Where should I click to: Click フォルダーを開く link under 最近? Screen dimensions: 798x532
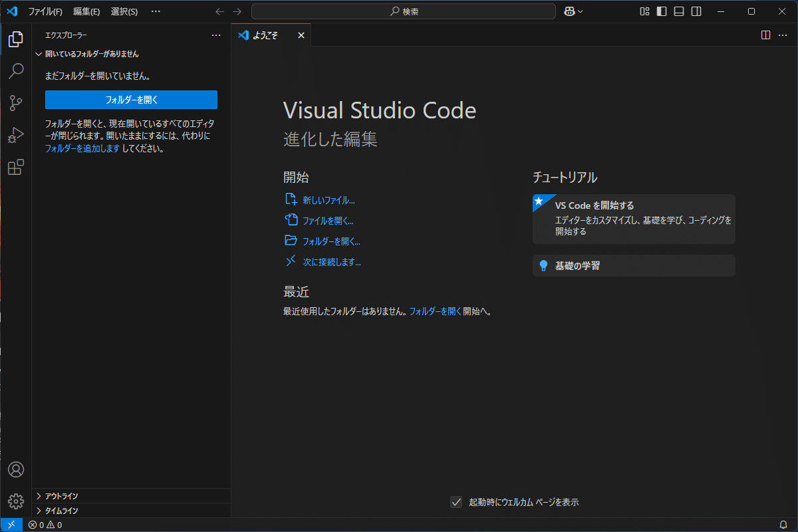(435, 311)
